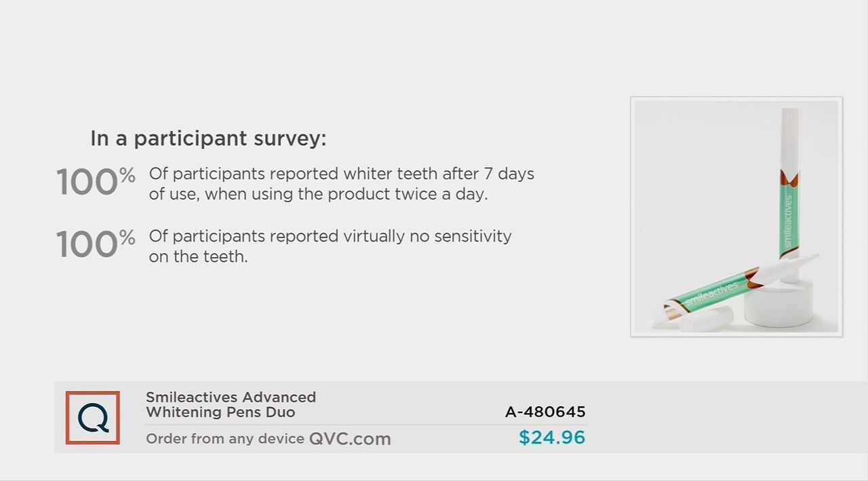
Task: Click the "In a participant survey:" heading
Action: (x=208, y=138)
